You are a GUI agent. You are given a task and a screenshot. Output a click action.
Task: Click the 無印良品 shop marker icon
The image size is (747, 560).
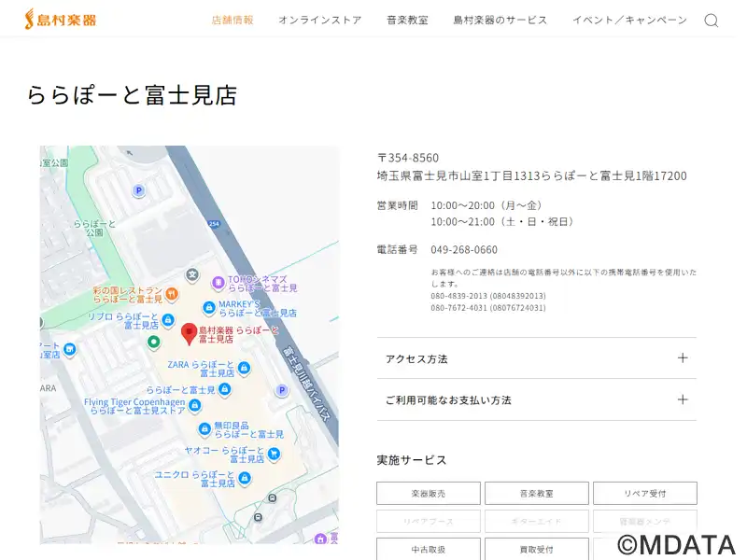coord(204,429)
